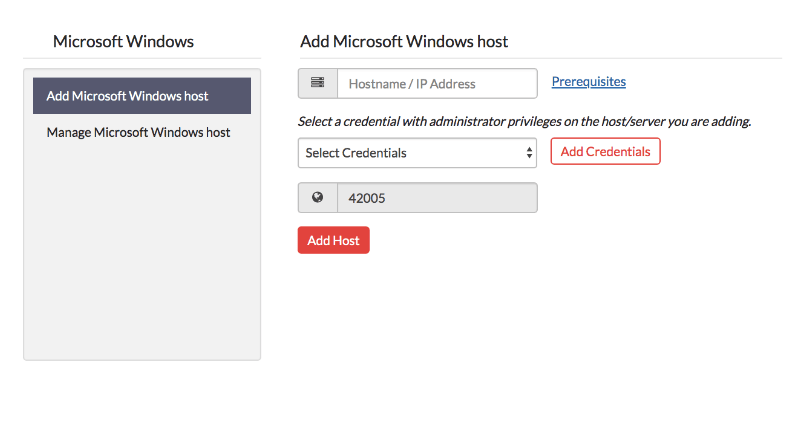The width and height of the screenshot is (800, 445).
Task: Open Manage Microsoft Windows host page
Action: (138, 132)
